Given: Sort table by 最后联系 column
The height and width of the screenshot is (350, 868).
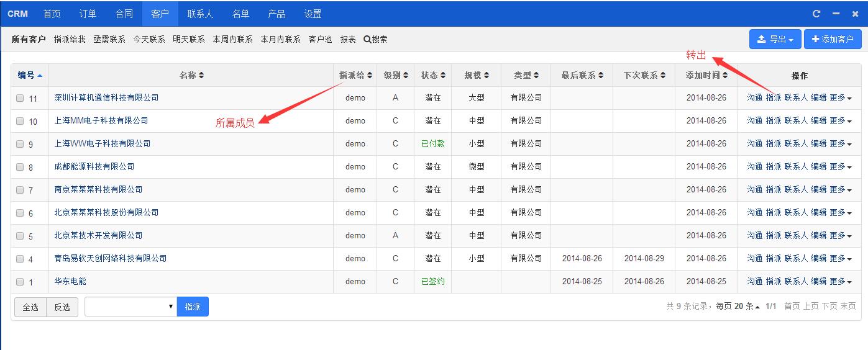Looking at the screenshot, I should [582, 75].
